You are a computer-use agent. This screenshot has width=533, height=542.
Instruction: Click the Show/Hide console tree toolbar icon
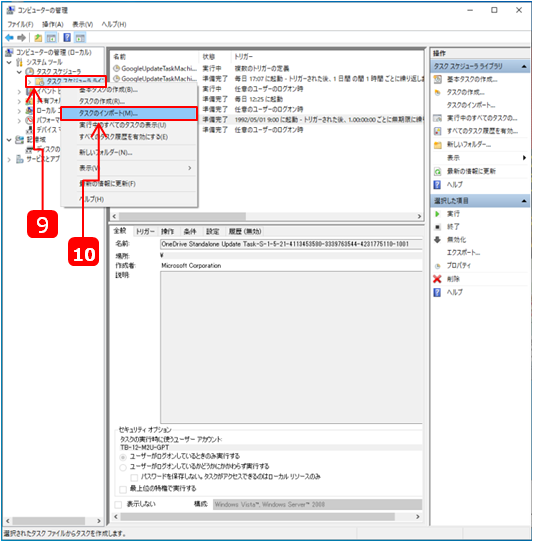pyautogui.click(x=51, y=38)
